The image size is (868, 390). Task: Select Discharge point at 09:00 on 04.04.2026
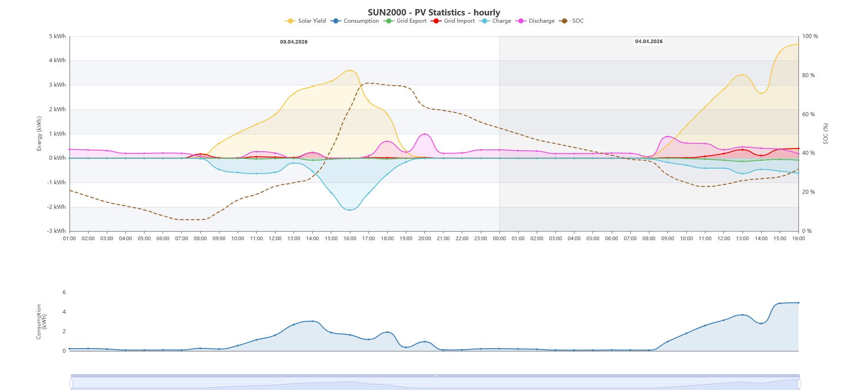coord(668,137)
